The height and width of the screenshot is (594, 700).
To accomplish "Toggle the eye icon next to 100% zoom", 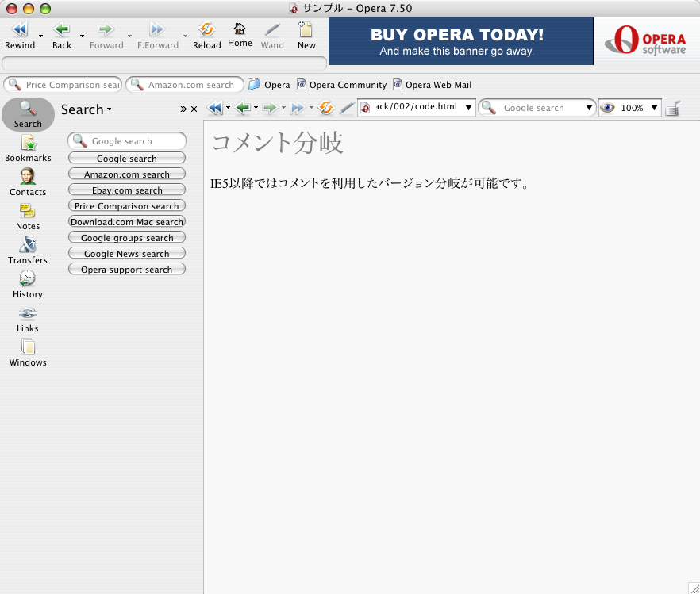I will click(607, 108).
